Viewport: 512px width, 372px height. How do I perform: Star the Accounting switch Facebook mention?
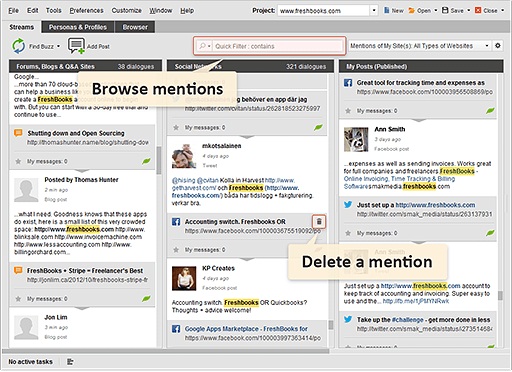coord(176,249)
